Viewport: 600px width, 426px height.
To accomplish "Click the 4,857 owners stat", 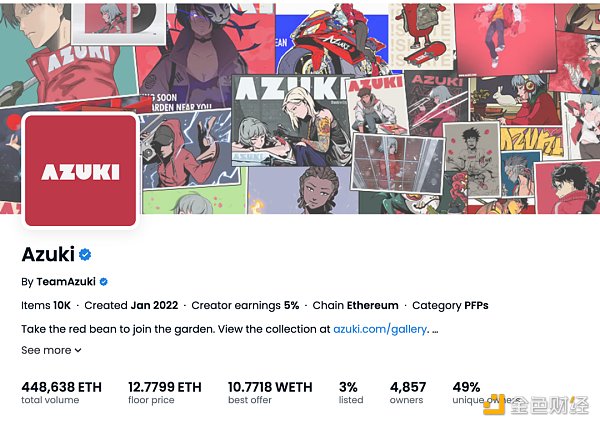I will tap(408, 393).
